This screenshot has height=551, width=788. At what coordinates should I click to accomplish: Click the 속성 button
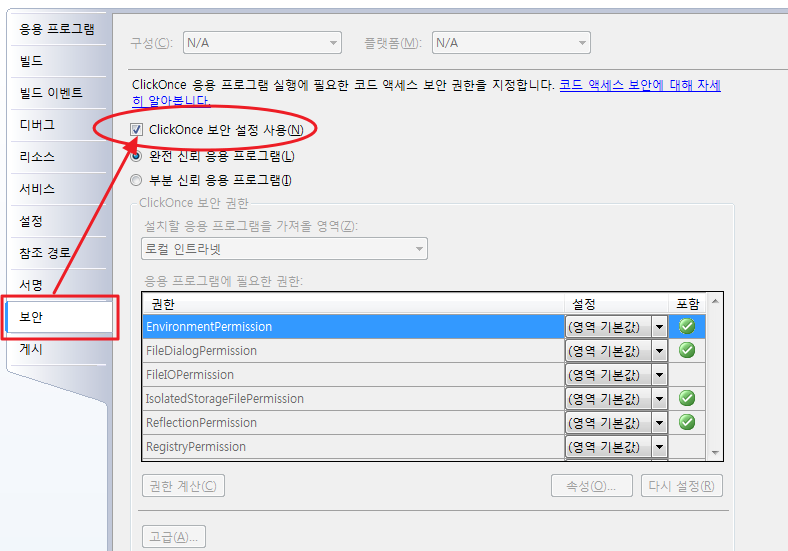click(x=592, y=486)
